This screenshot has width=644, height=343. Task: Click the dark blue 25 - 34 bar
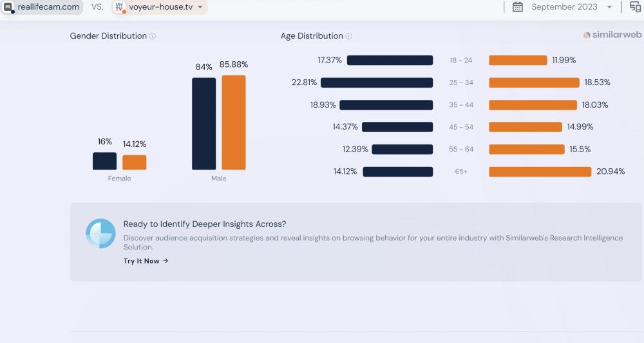tap(377, 83)
